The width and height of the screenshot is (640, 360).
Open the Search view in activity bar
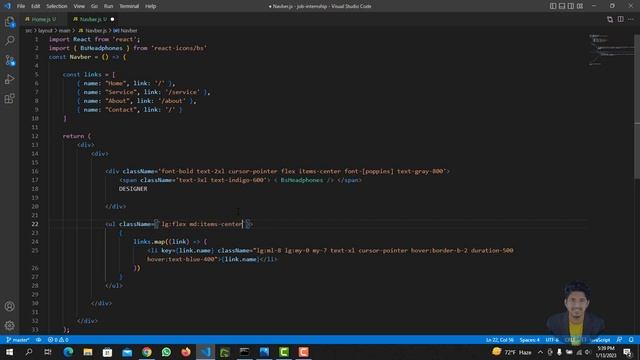point(10,41)
